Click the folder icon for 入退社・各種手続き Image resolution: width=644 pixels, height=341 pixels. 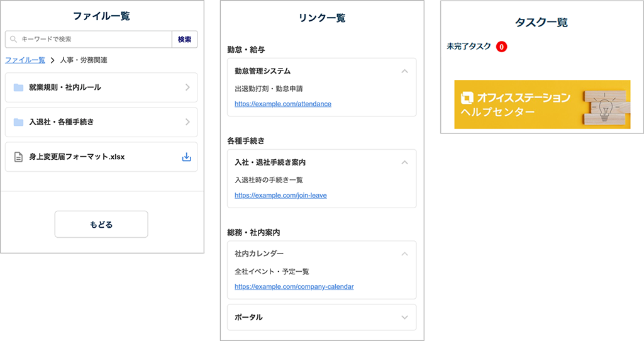click(18, 122)
